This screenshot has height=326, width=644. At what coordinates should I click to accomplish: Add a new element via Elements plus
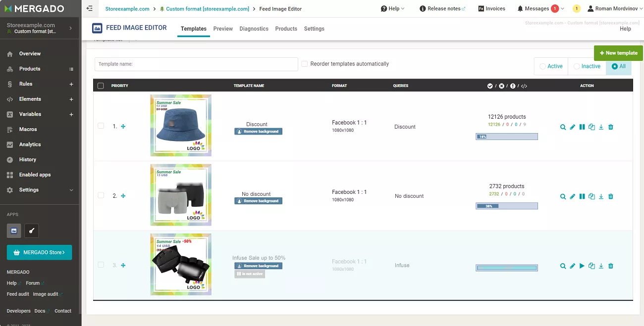[71, 99]
